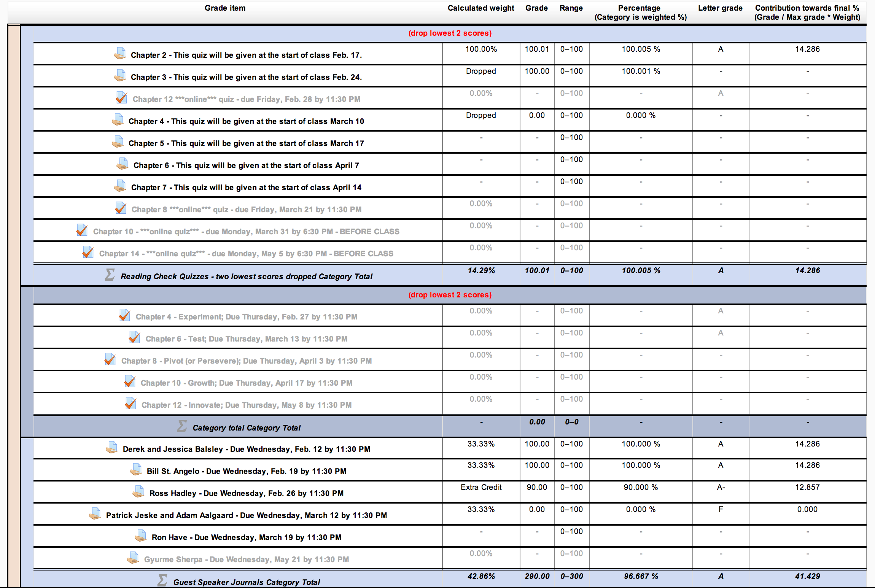The width and height of the screenshot is (875, 588).
Task: Click the Patrick Jeske and Adam Aalgaard icon
Action: (95, 514)
